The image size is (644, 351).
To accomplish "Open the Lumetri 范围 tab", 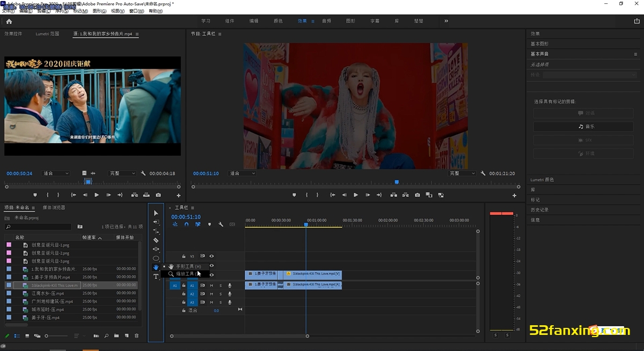I will 47,34.
